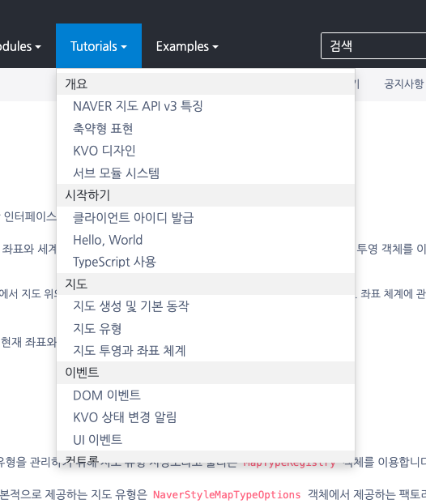Select 'KVO 상태 변경 알림' item
This screenshot has width=426, height=504.
206,417
